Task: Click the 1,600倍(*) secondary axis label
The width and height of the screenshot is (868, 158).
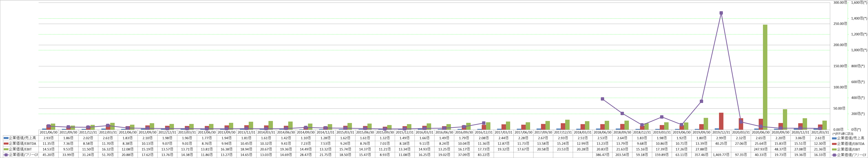Action: [859, 2]
